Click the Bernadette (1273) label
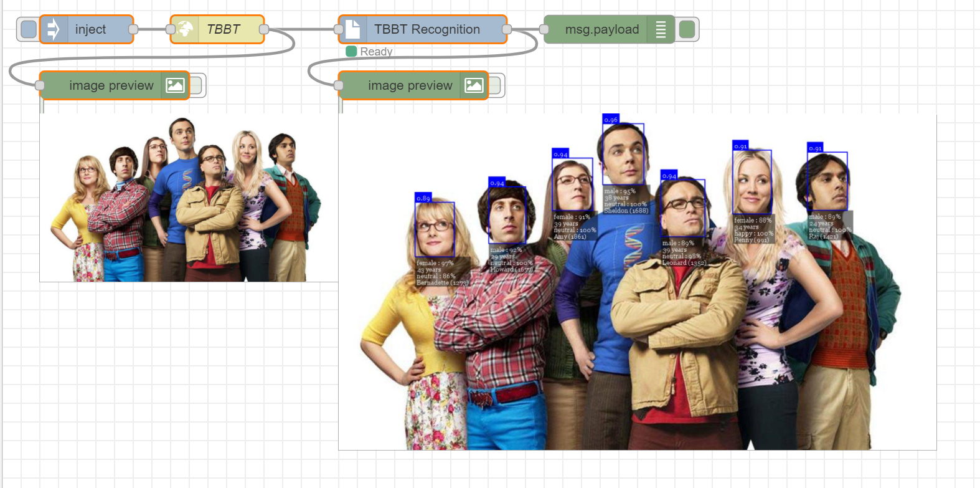 coord(443,283)
